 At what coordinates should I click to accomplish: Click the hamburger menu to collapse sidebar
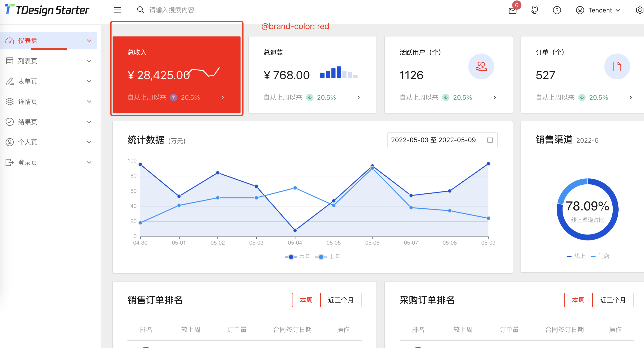coord(117,10)
